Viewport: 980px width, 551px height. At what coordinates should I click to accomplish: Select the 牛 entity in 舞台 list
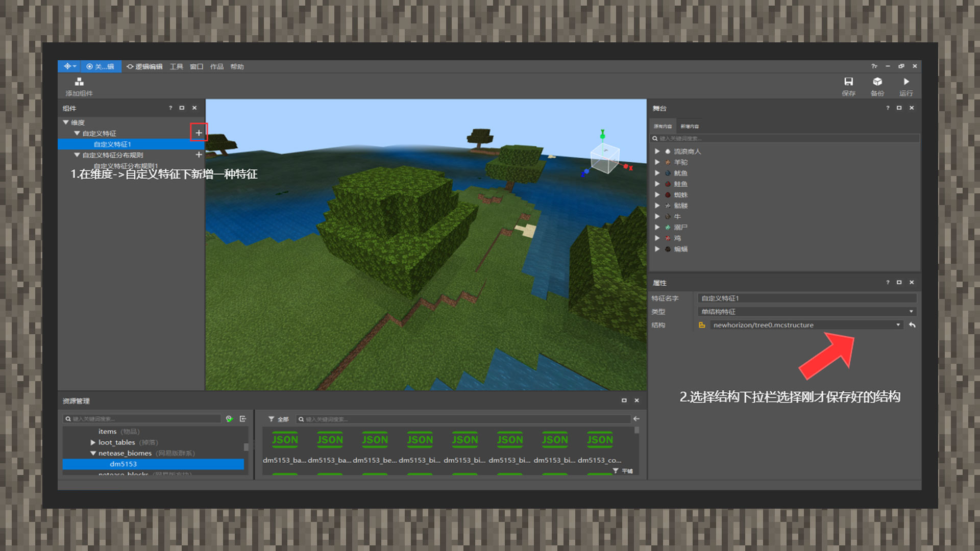677,217
